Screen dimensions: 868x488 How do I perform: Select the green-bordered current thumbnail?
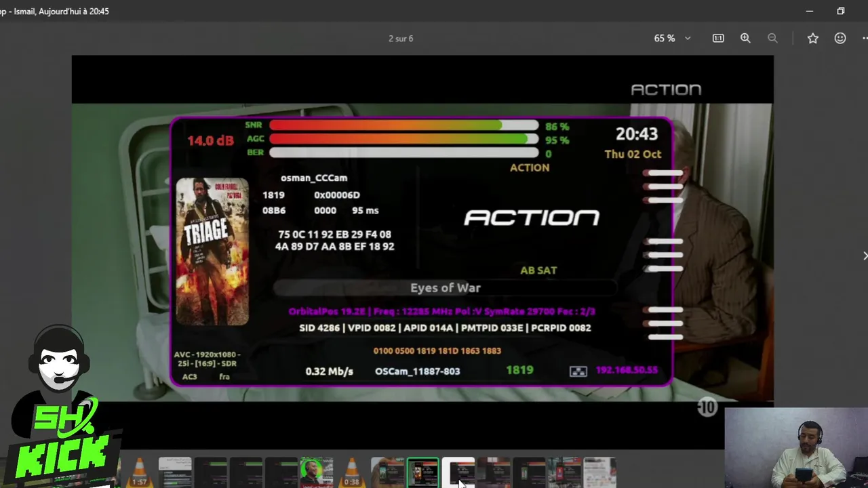click(x=422, y=472)
